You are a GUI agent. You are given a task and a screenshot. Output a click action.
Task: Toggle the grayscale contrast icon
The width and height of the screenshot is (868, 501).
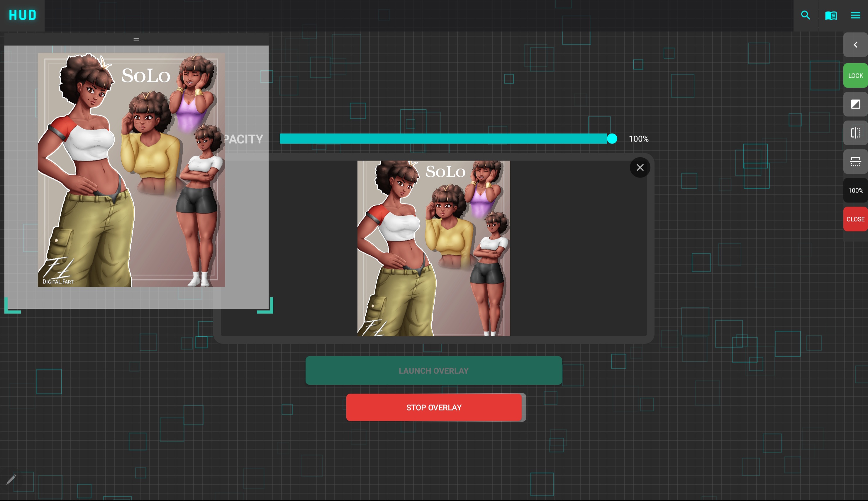pyautogui.click(x=855, y=104)
